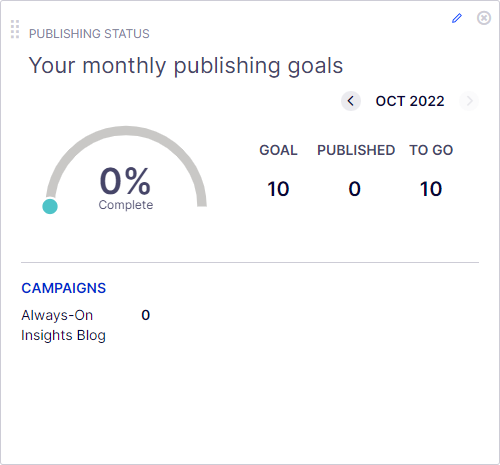
Task: Click the TO GO column header
Action: point(431,150)
